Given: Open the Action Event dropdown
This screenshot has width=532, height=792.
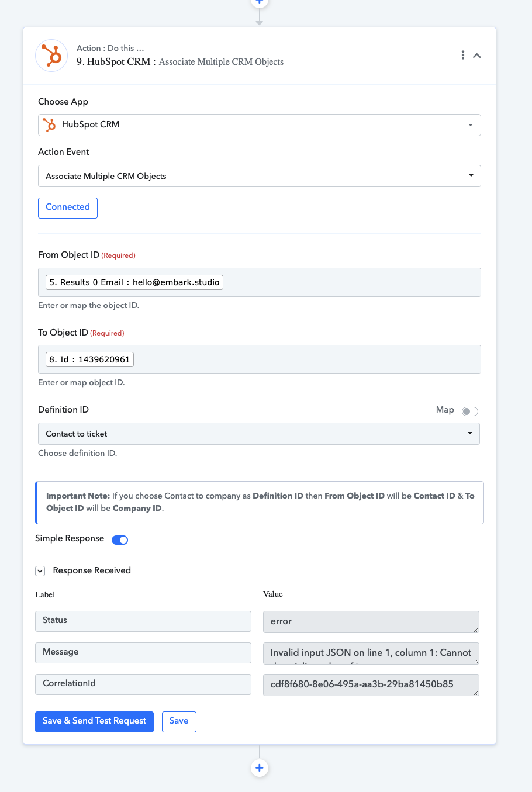Looking at the screenshot, I should pyautogui.click(x=260, y=176).
